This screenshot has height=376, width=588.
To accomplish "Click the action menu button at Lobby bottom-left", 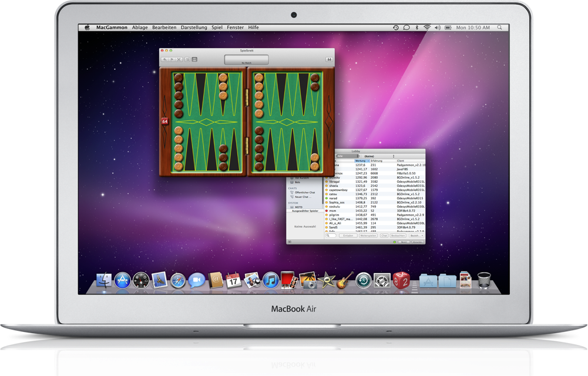I will coord(290,242).
